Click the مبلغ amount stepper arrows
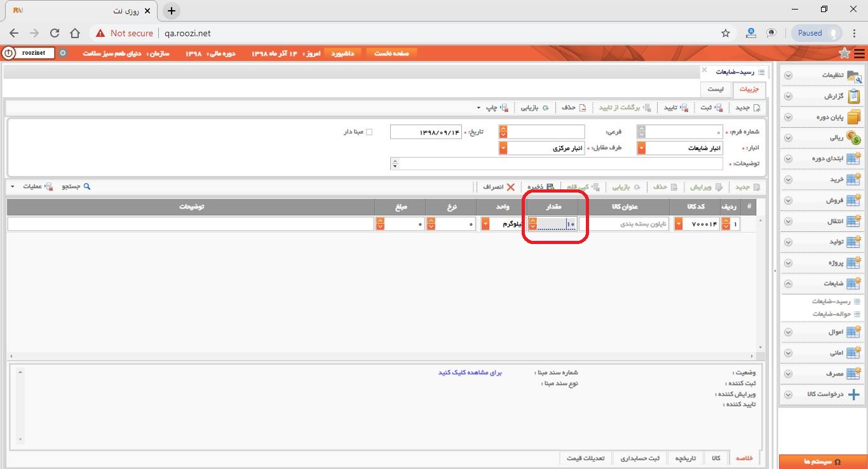 tap(380, 224)
